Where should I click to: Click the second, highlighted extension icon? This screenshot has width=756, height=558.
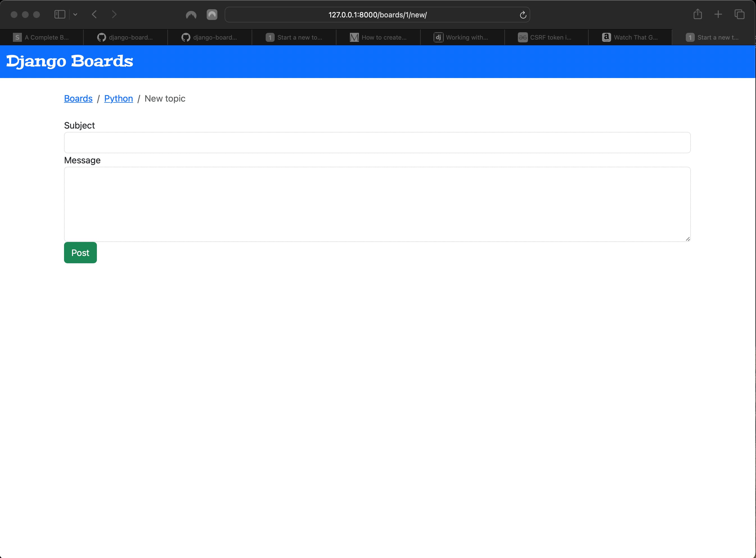tap(212, 15)
